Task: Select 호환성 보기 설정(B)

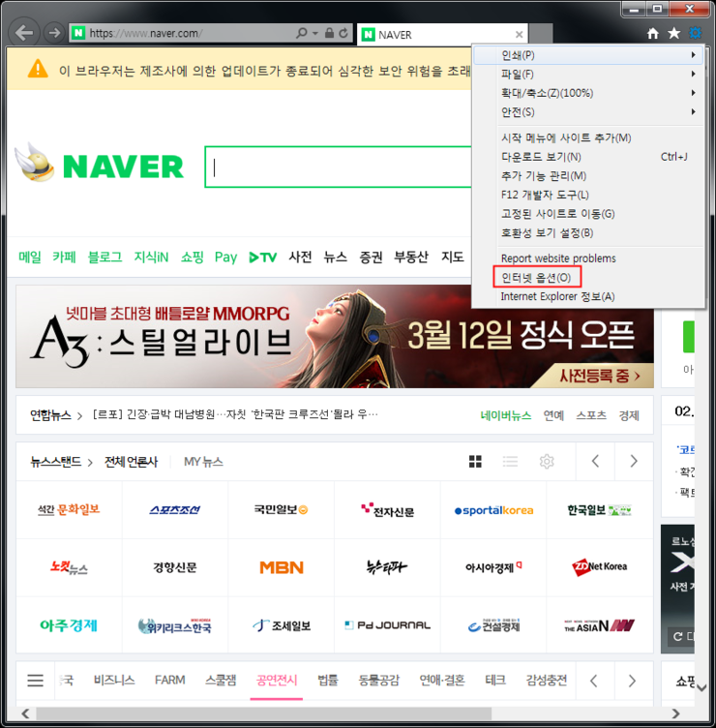Action: tap(588, 233)
